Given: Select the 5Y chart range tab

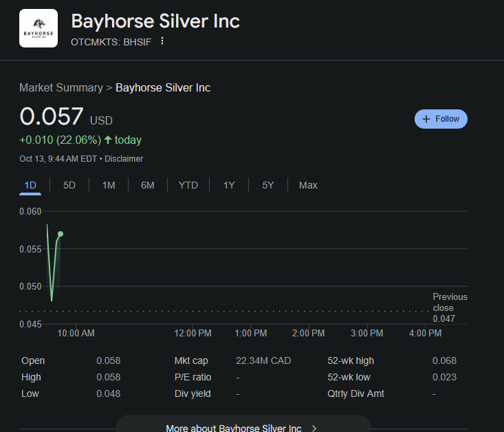Looking at the screenshot, I should [x=268, y=186].
